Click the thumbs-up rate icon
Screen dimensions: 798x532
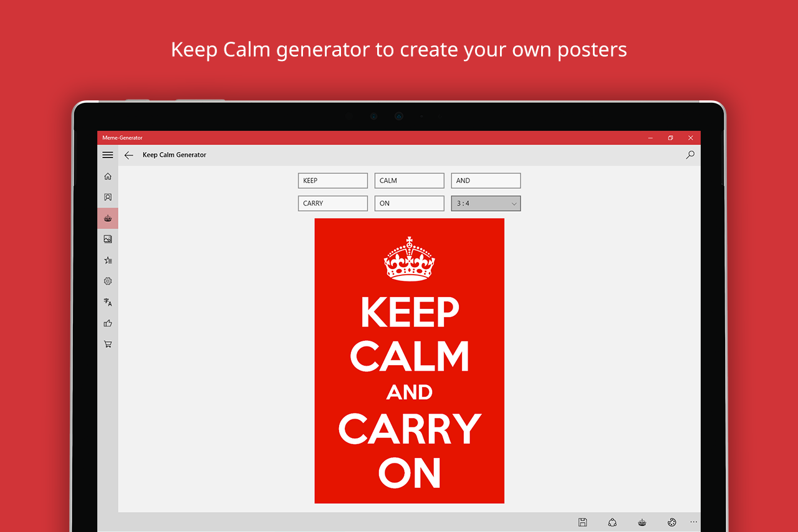108,323
